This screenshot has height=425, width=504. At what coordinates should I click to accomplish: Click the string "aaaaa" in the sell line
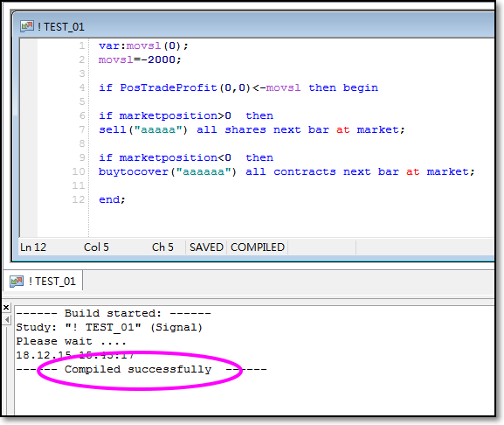click(158, 129)
